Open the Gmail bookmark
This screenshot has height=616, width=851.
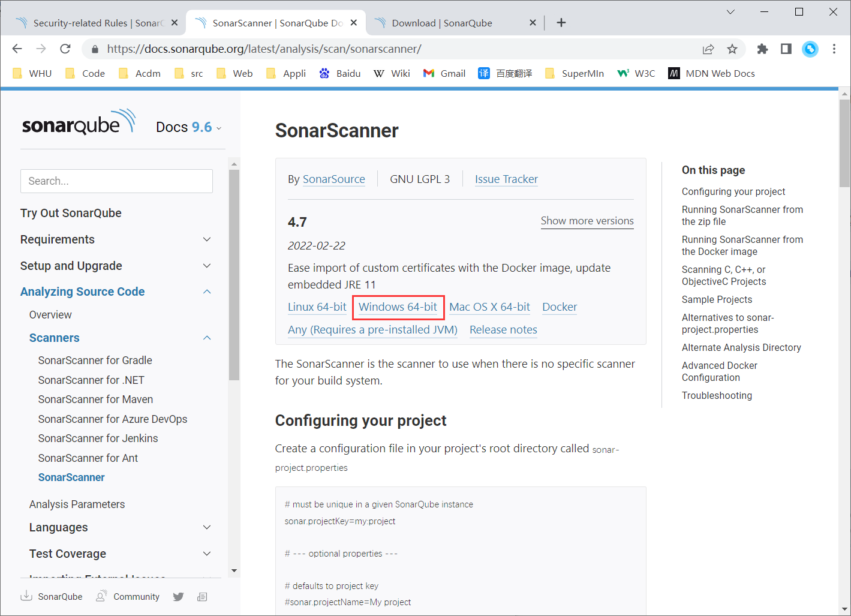(x=444, y=73)
